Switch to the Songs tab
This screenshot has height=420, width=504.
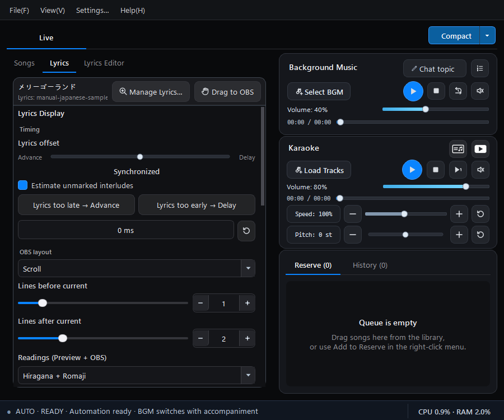click(24, 63)
